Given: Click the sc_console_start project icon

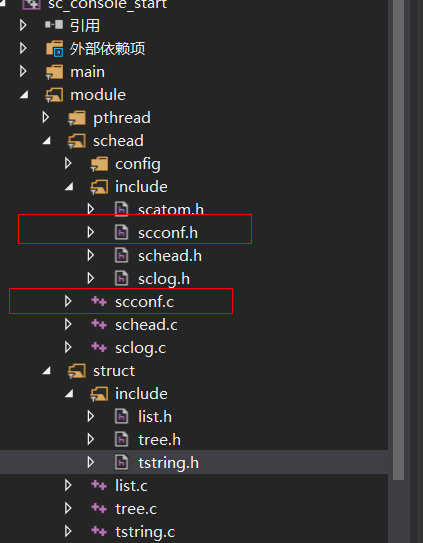Looking at the screenshot, I should 31,4.
